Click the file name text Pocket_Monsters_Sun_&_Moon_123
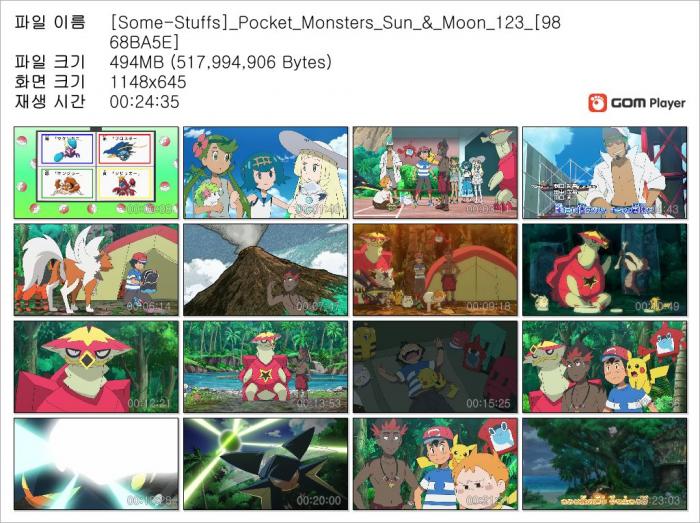The image size is (700, 523). pyautogui.click(x=379, y=23)
